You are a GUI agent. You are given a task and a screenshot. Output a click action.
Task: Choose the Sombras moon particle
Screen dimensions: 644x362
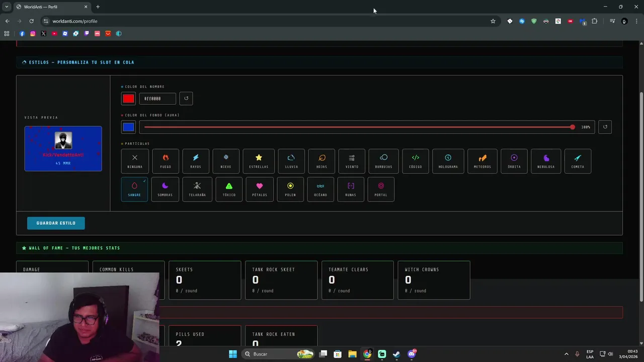pos(165,189)
